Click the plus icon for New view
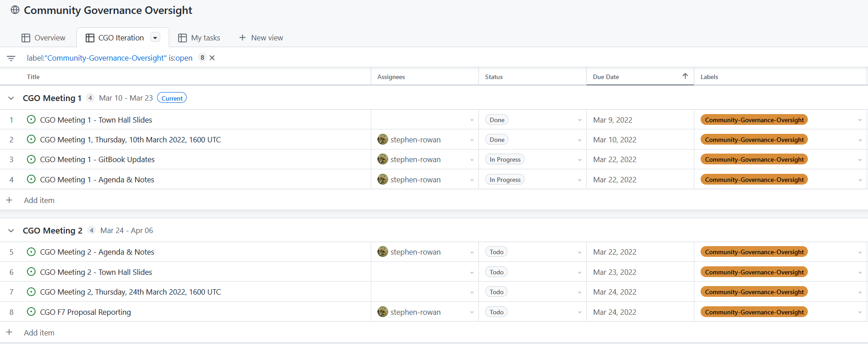Screen dimensions: 868x344 (242, 38)
